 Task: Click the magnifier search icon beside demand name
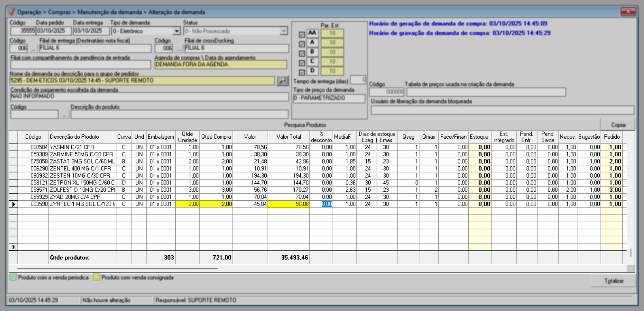tap(283, 81)
